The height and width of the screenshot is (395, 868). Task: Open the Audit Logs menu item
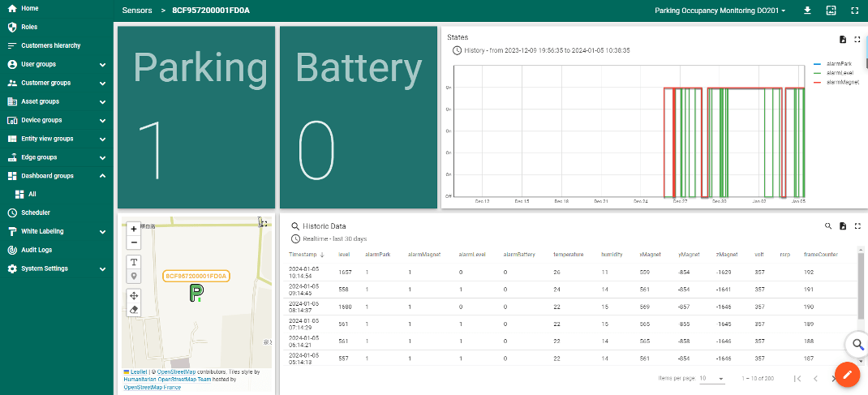coord(37,250)
